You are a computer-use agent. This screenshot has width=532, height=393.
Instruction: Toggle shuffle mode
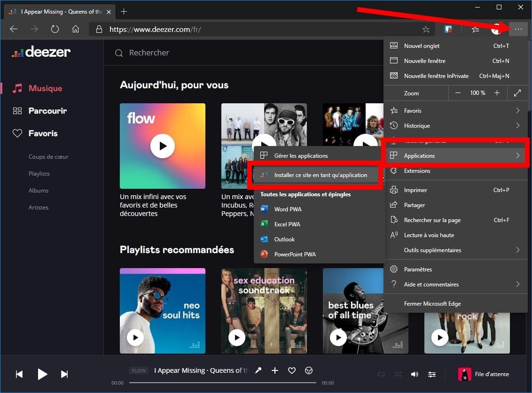pos(398,374)
